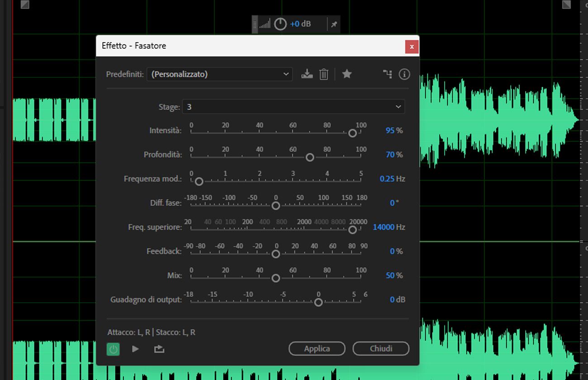Toggle the Fasatore effect power button

click(x=113, y=348)
